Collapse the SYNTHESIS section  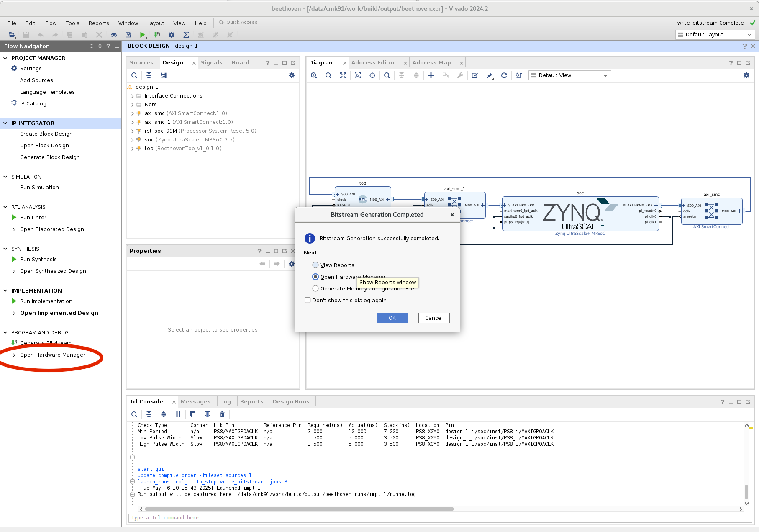pos(5,249)
